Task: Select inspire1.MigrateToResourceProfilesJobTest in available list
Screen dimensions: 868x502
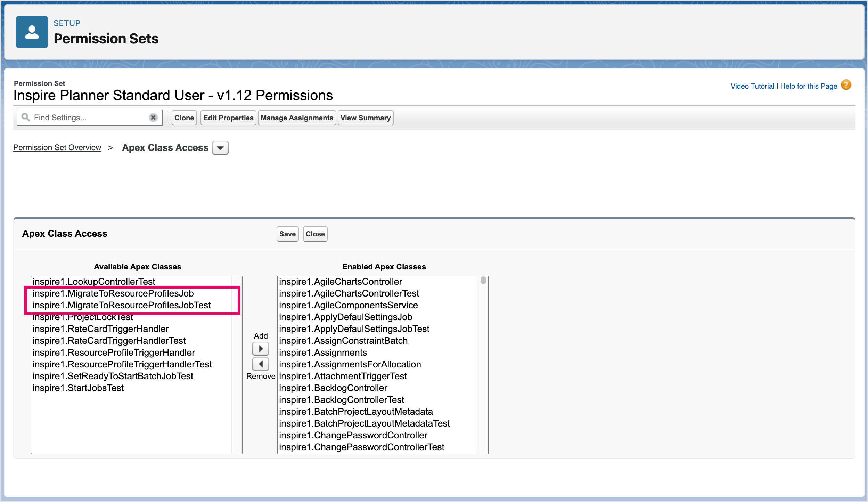Action: coord(132,305)
